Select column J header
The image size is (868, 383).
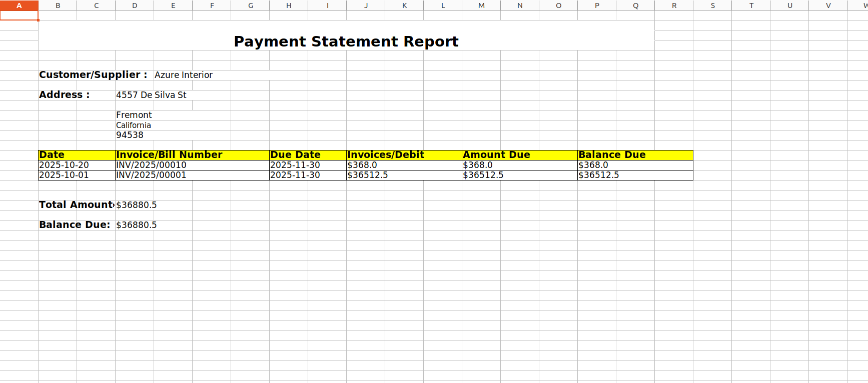[x=366, y=5]
